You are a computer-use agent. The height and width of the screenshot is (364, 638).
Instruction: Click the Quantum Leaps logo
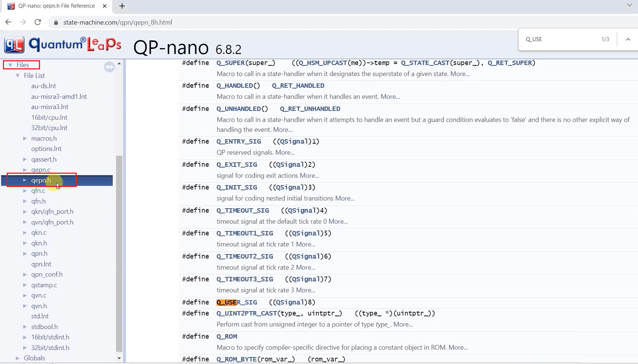(x=63, y=45)
